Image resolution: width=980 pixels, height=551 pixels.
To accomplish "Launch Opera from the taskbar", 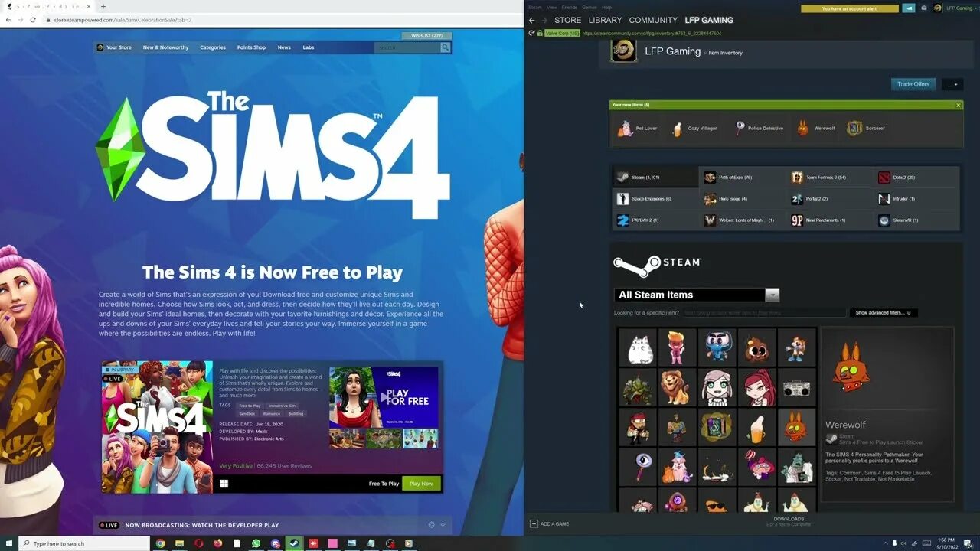I will pos(198,543).
